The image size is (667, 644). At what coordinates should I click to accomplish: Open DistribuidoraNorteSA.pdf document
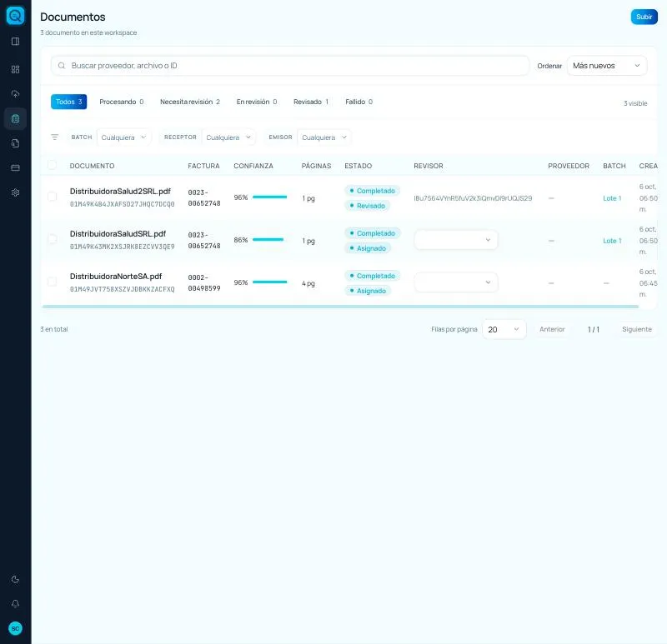point(116,277)
